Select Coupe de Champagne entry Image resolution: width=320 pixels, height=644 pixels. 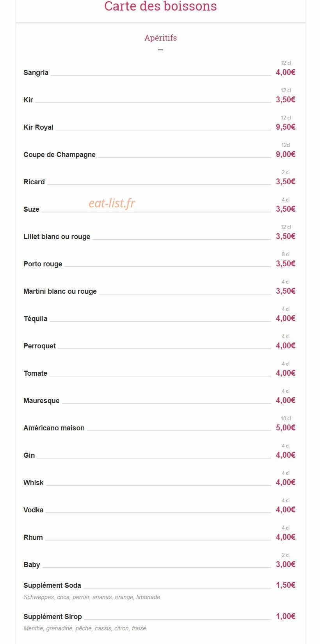[59, 155]
